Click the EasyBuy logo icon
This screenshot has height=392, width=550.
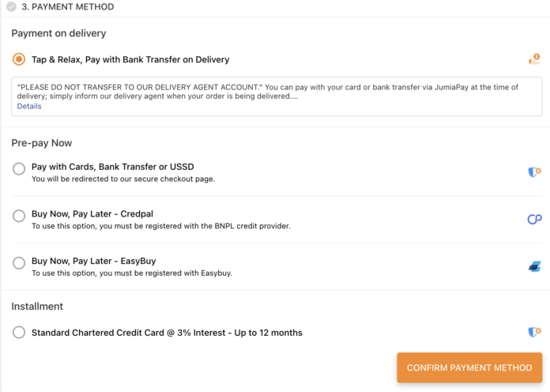coord(534,267)
